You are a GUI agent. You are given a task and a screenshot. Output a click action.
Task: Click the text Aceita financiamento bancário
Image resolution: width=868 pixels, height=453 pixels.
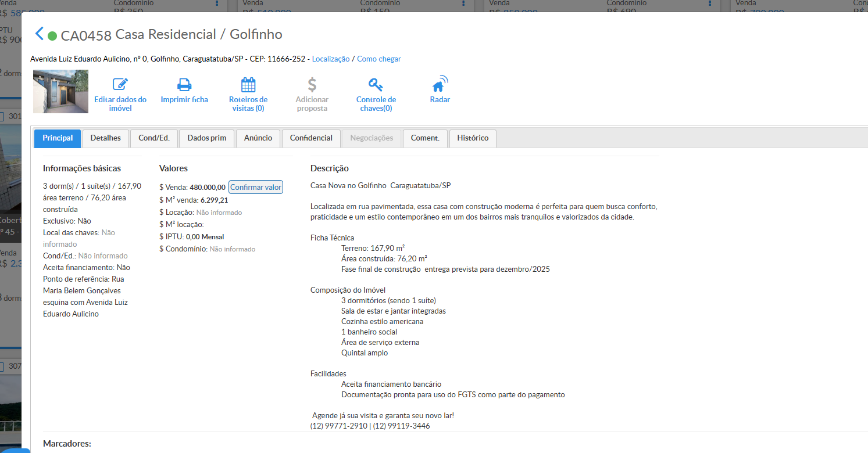click(391, 384)
